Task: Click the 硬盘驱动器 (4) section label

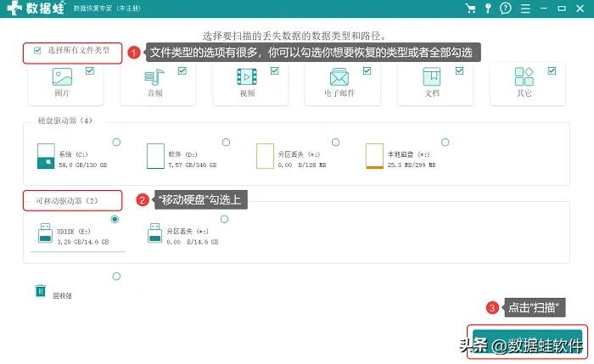Action: click(x=64, y=120)
